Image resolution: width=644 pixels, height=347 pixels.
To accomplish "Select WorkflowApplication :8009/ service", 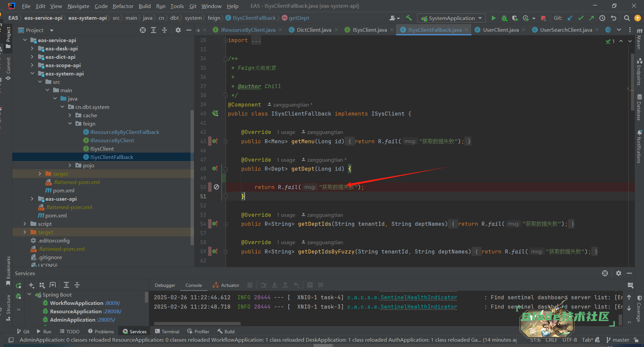I will click(85, 303).
